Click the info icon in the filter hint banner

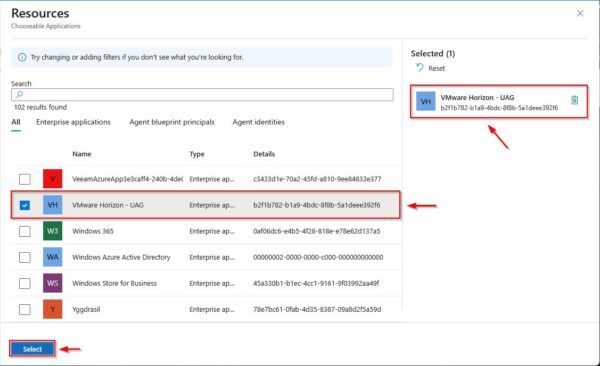(x=22, y=57)
